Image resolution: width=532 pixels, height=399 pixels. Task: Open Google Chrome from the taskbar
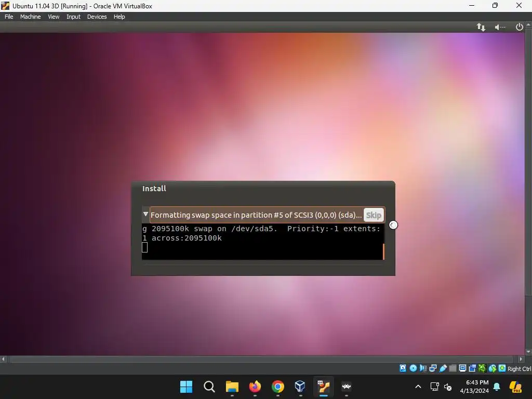(277, 387)
